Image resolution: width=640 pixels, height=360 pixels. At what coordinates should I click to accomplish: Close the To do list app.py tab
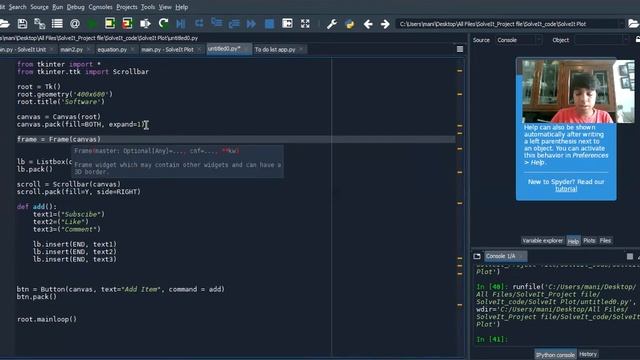pyautogui.click(x=301, y=49)
